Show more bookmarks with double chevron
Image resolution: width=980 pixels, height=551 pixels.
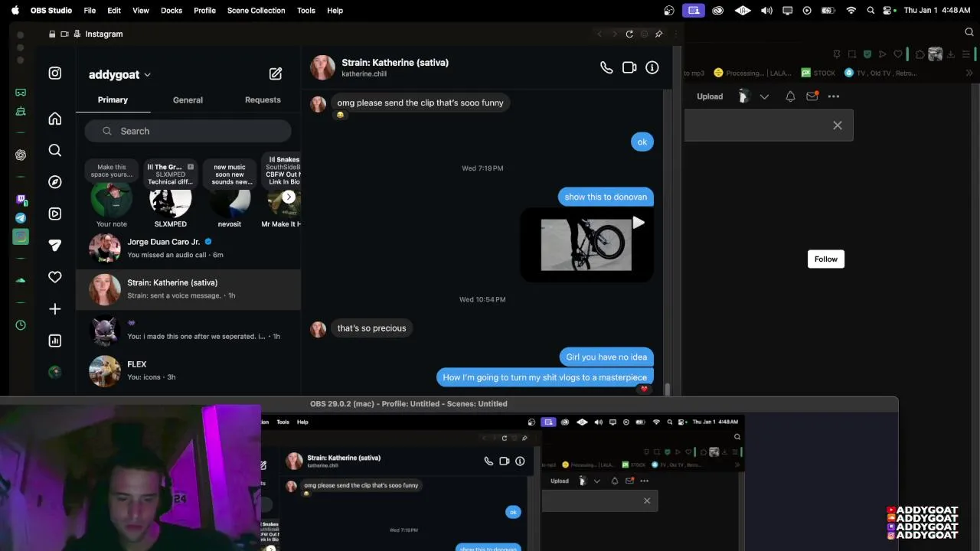[x=969, y=73]
